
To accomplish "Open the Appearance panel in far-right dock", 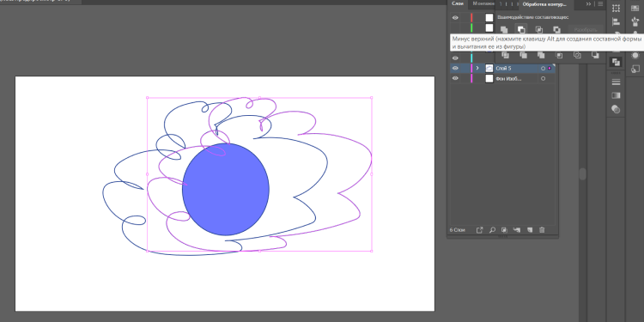I will 635,55.
